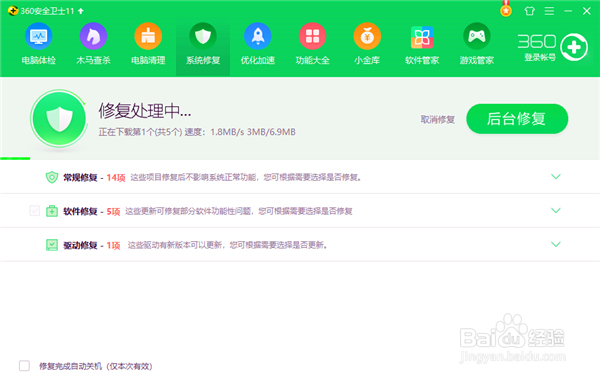Click the 后台修复 button
Screen dimensions: 600x378
point(517,119)
